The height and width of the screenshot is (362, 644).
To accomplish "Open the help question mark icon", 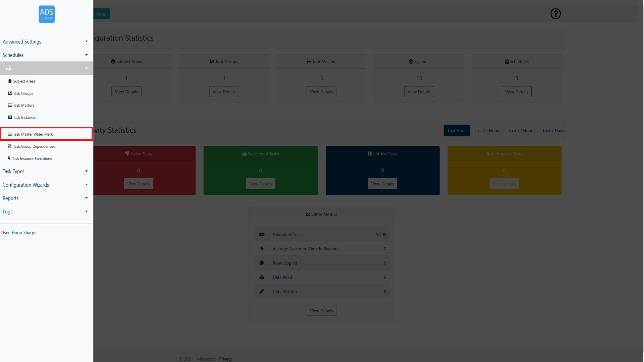I will (x=555, y=14).
